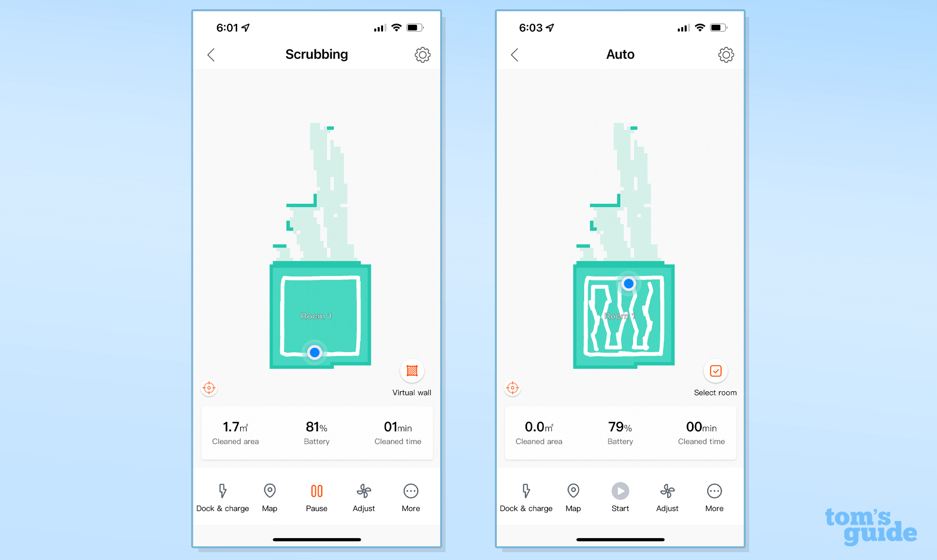Image resolution: width=937 pixels, height=560 pixels.
Task: Tap the location crosshair icon on right screen
Action: (512, 388)
